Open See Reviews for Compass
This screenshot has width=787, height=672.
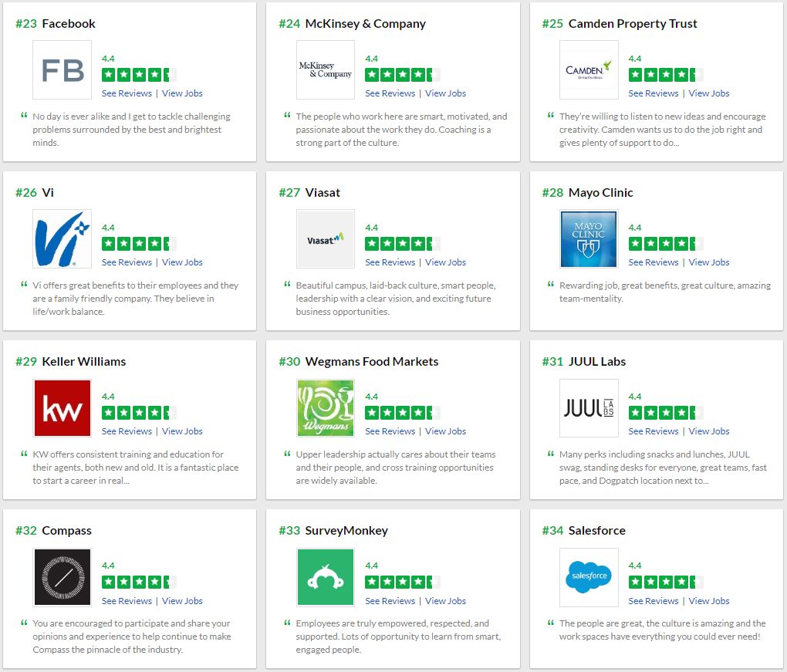(x=127, y=601)
